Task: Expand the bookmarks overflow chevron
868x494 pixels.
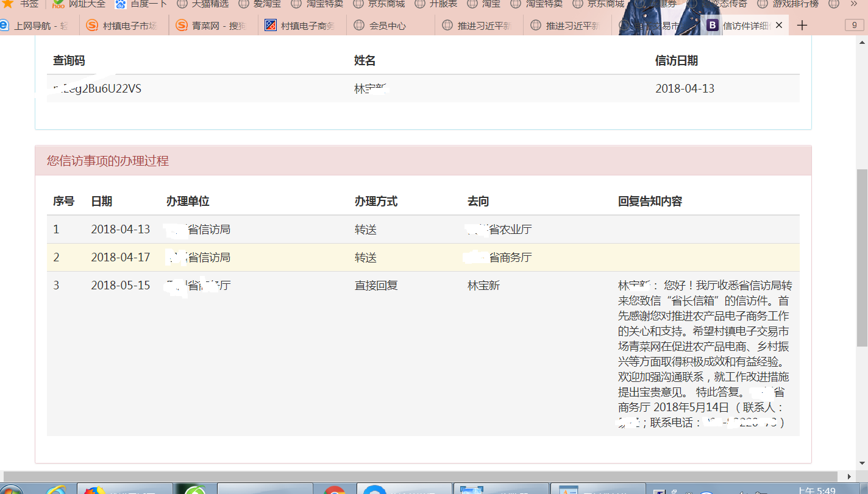Action: click(853, 3)
